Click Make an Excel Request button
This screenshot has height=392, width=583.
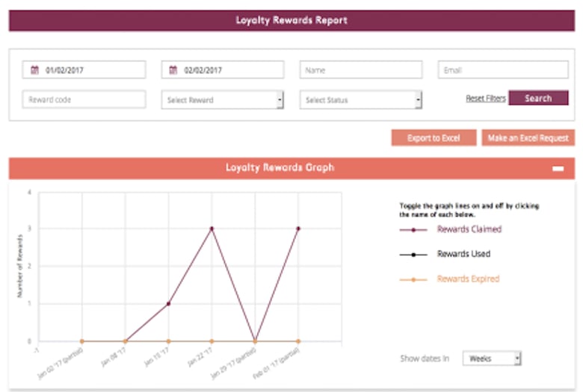pos(528,138)
